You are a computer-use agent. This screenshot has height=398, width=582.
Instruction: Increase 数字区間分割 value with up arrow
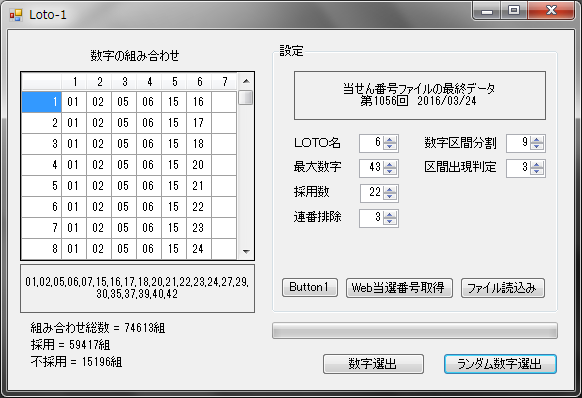(x=537, y=140)
